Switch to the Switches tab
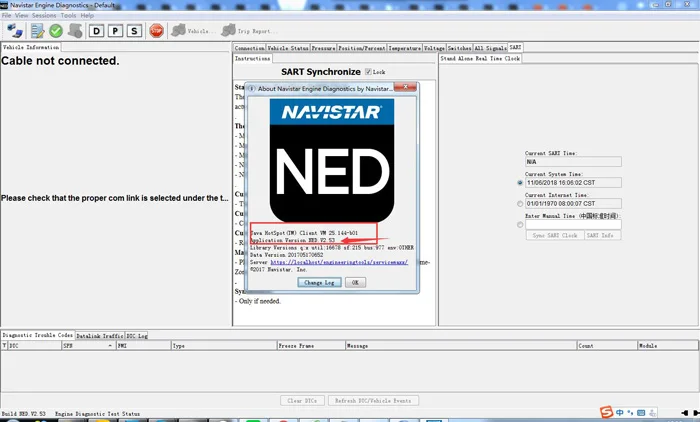The width and height of the screenshot is (700, 422). [459, 48]
